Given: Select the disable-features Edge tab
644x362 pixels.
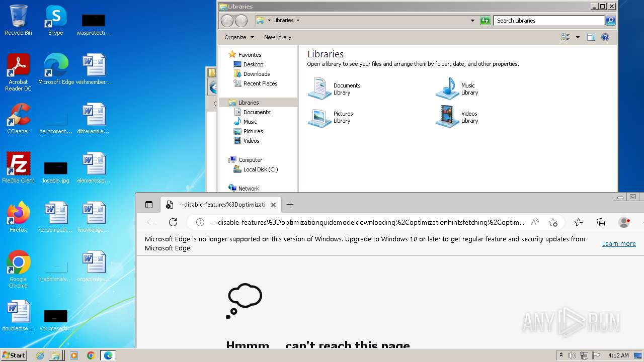Looking at the screenshot, I should click(x=221, y=205).
